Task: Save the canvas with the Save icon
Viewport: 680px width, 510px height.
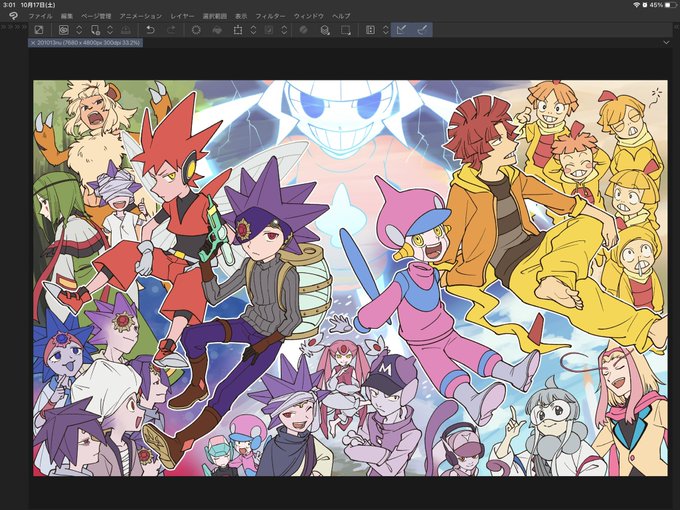Action: 125,30
